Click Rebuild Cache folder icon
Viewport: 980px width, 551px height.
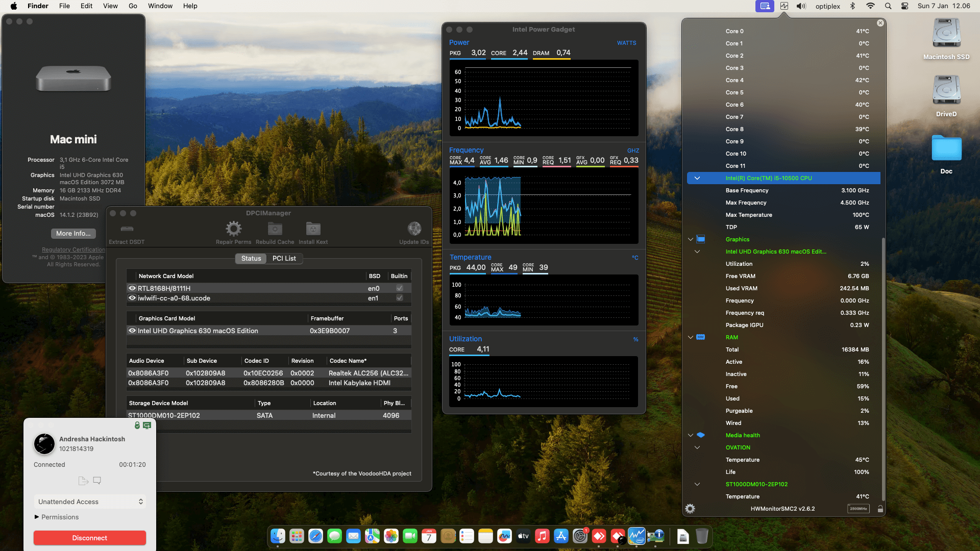coord(275,229)
